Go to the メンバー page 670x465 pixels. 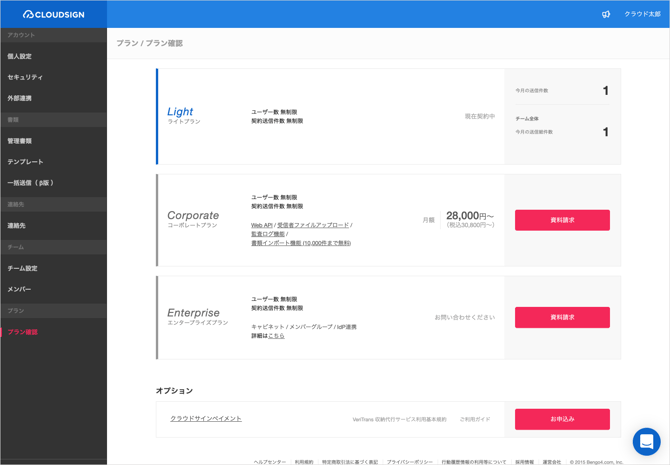[20, 289]
